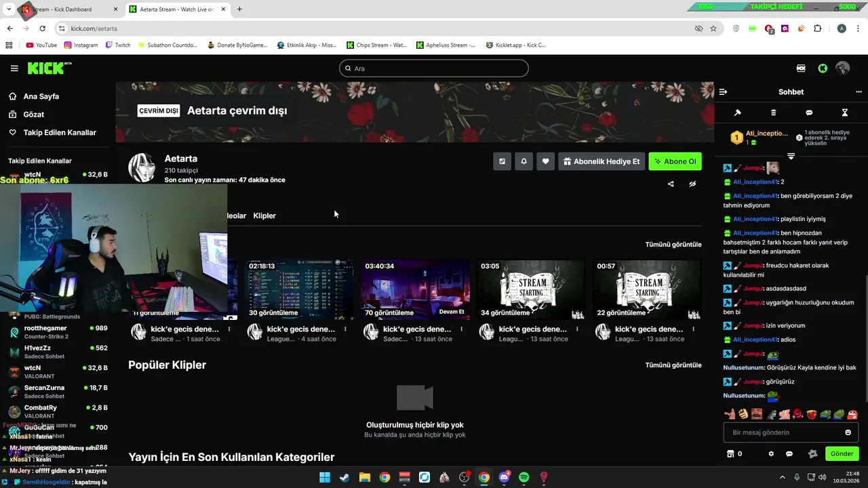Click the share icon under Abone Ol
This screenshot has width=868, height=488.
click(671, 184)
